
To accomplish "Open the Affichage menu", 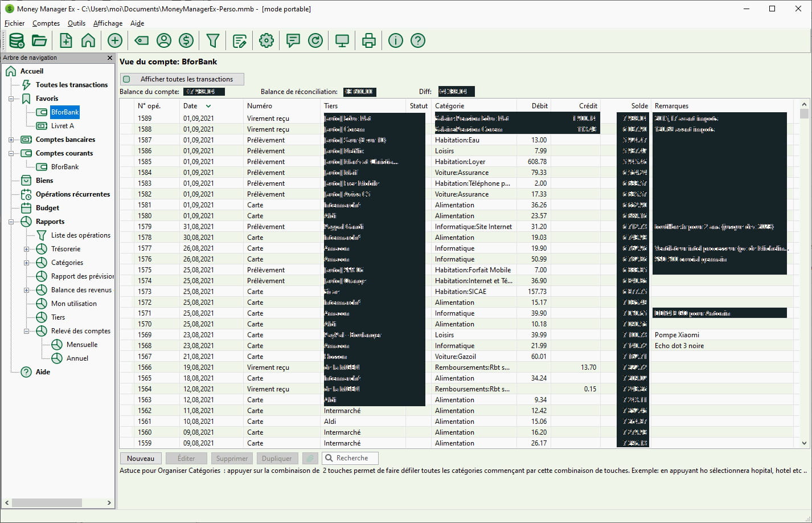I will tap(108, 23).
